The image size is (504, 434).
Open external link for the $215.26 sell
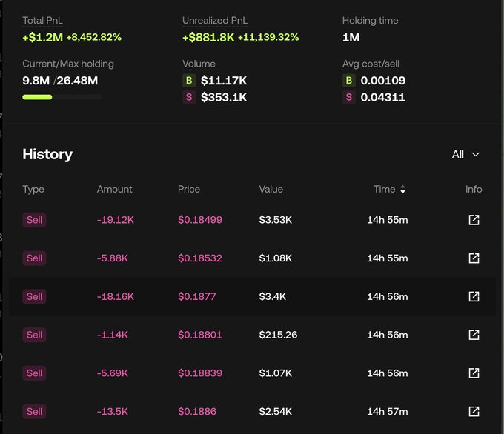tap(474, 335)
